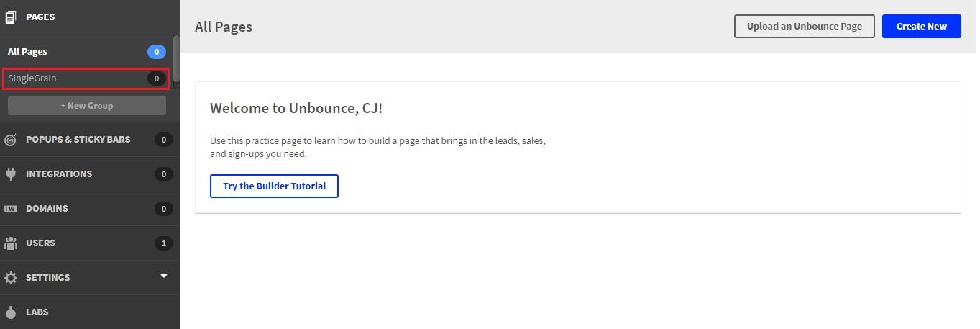This screenshot has height=329, width=980.
Task: Expand the Settings dropdown arrow
Action: [163, 276]
